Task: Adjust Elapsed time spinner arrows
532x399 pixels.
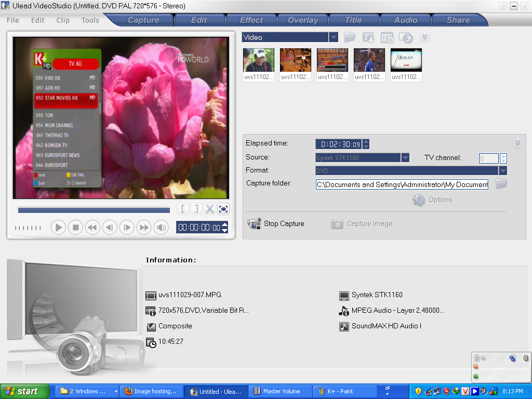Action: click(x=366, y=144)
